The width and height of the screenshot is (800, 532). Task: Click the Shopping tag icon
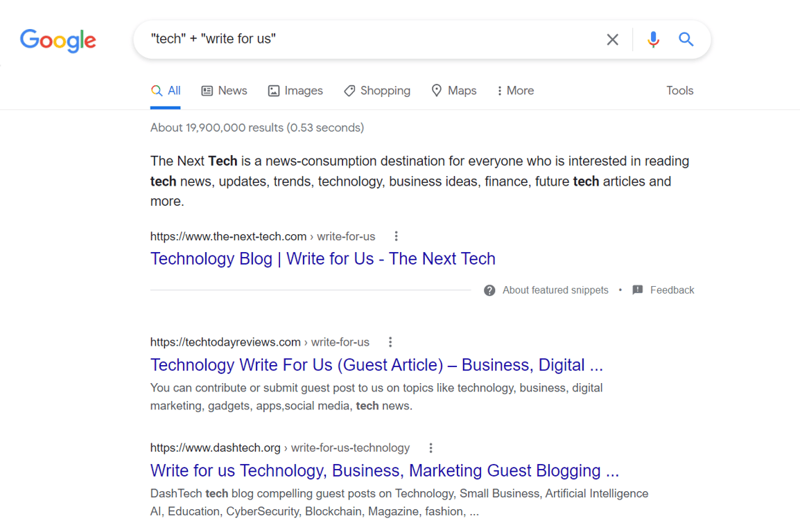pyautogui.click(x=350, y=90)
